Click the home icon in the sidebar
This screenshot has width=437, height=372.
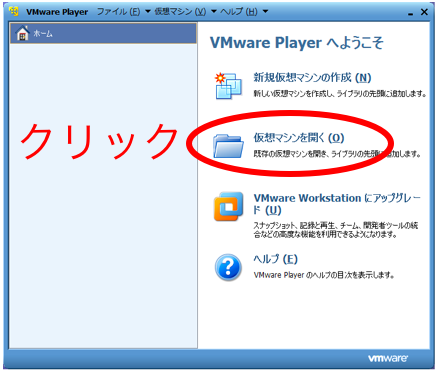(x=22, y=33)
